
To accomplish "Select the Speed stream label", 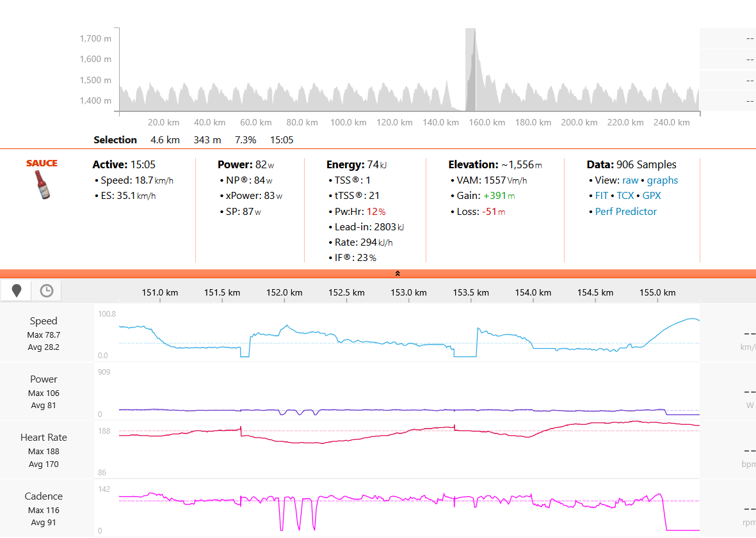I will pyautogui.click(x=44, y=321).
